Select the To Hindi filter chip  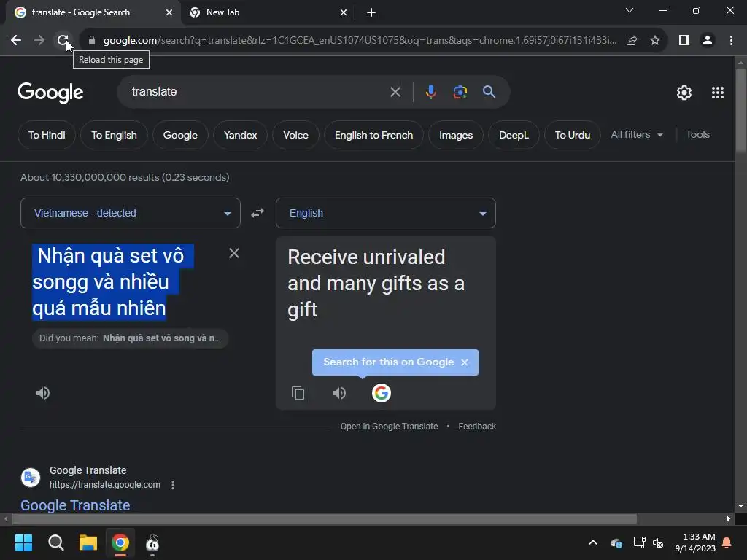[x=47, y=135]
